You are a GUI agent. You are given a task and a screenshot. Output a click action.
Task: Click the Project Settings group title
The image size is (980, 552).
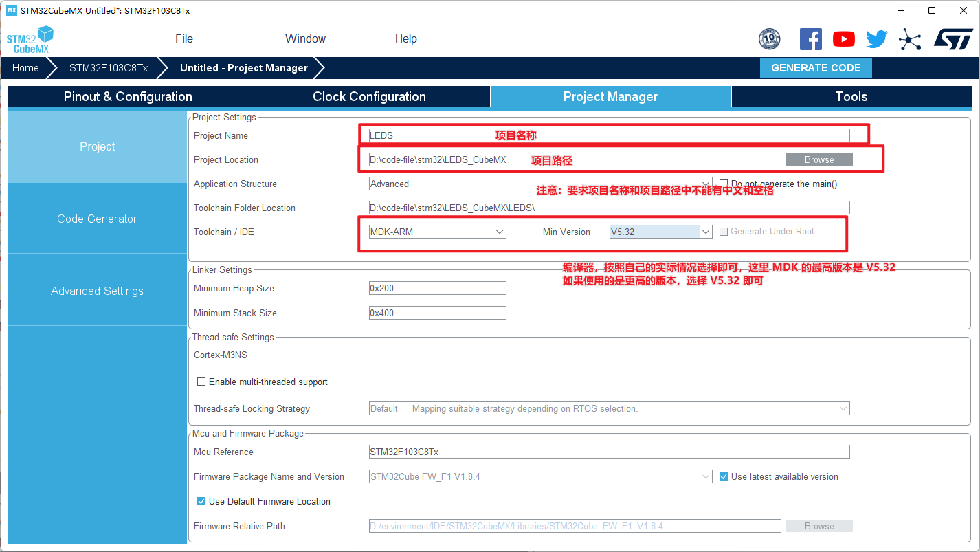[224, 117]
